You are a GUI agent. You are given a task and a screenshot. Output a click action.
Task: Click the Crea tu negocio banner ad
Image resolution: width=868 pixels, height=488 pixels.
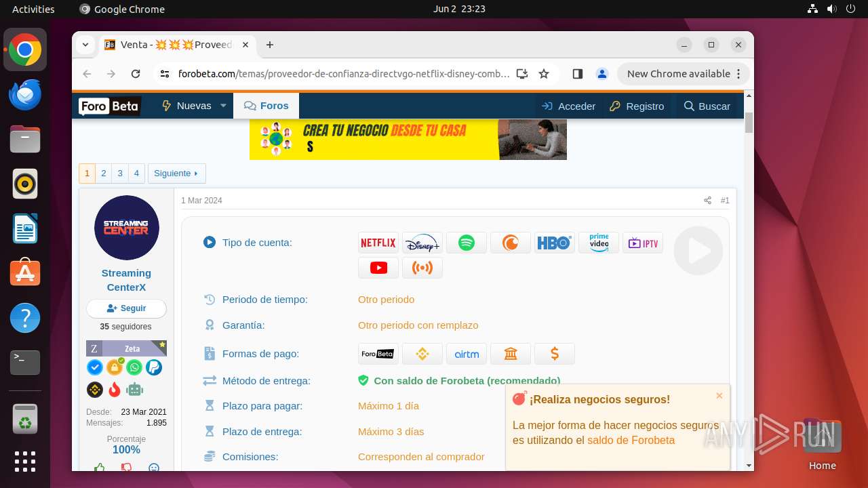[x=408, y=140]
